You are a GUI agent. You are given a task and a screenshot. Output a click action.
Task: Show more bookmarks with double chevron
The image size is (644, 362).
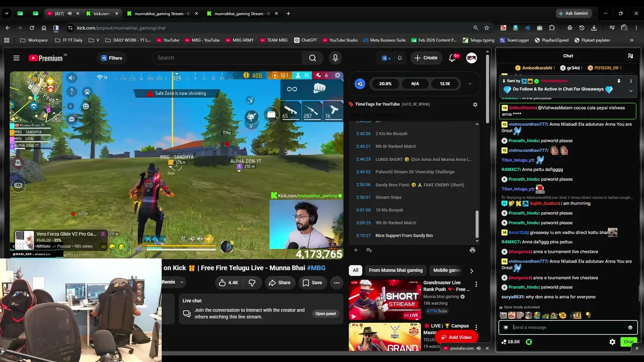pyautogui.click(x=632, y=40)
